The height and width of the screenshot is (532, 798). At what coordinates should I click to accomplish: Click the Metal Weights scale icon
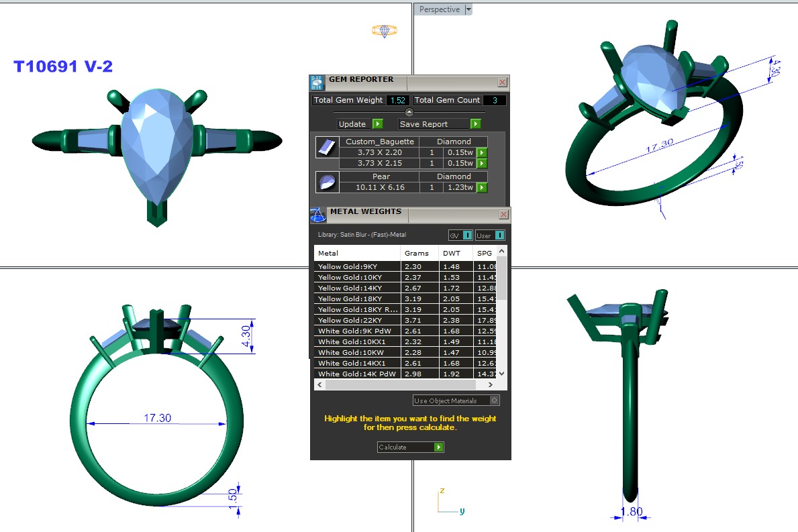click(x=317, y=215)
